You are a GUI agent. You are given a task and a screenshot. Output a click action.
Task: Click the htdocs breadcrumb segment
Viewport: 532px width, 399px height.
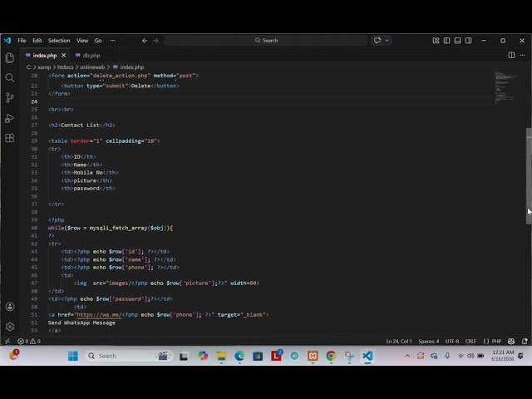click(65, 67)
